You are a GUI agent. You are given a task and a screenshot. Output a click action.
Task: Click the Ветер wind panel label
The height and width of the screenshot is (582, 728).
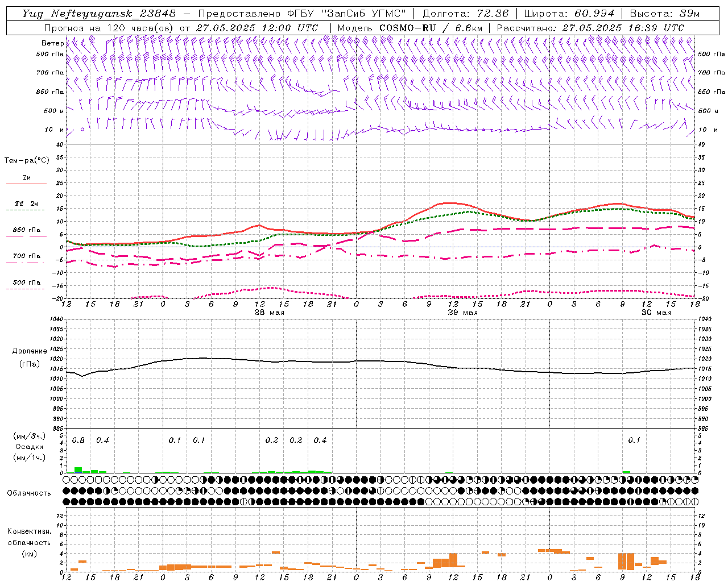52,43
